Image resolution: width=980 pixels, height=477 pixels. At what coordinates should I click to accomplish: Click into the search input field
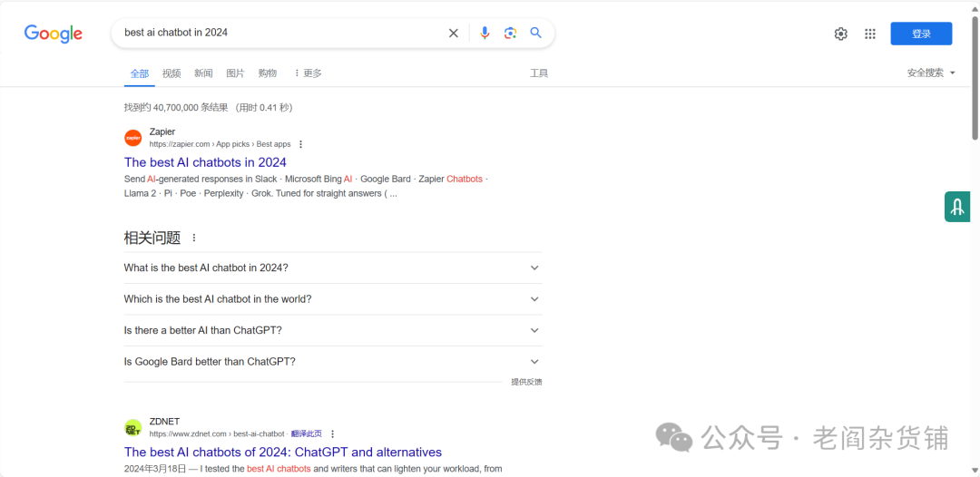click(x=281, y=33)
